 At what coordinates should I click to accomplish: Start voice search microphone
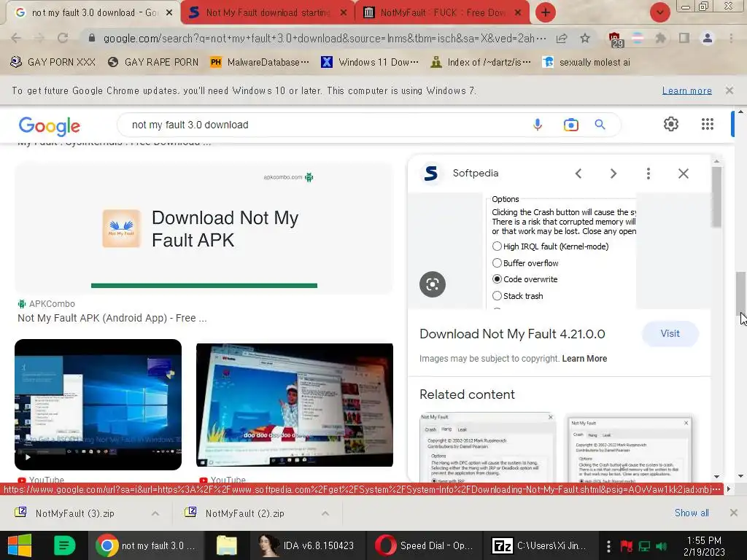coord(538,125)
